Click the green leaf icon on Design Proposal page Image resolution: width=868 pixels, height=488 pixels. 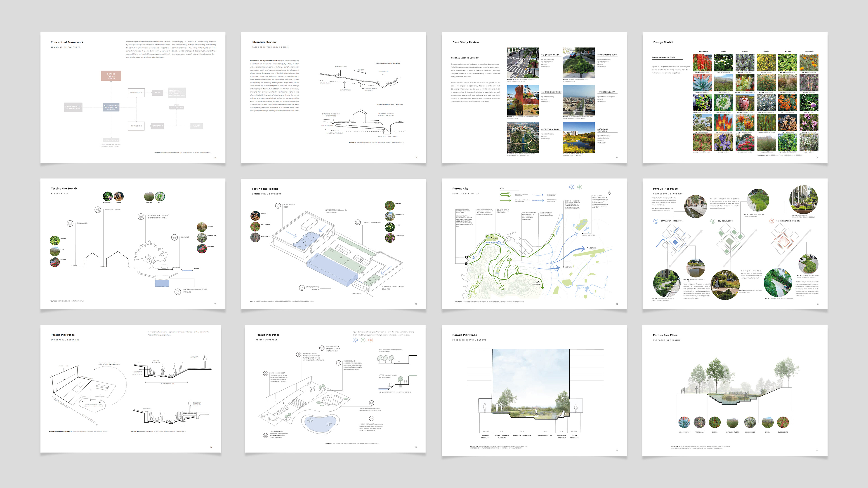[x=363, y=340]
